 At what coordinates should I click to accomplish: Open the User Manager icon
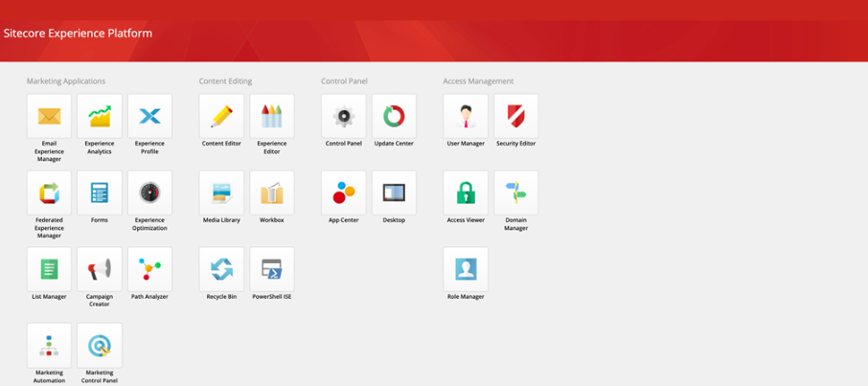click(466, 116)
